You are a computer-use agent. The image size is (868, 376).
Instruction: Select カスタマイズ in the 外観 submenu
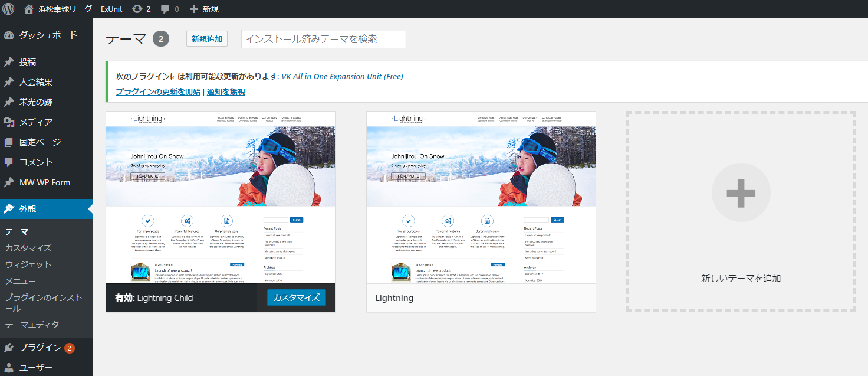28,248
